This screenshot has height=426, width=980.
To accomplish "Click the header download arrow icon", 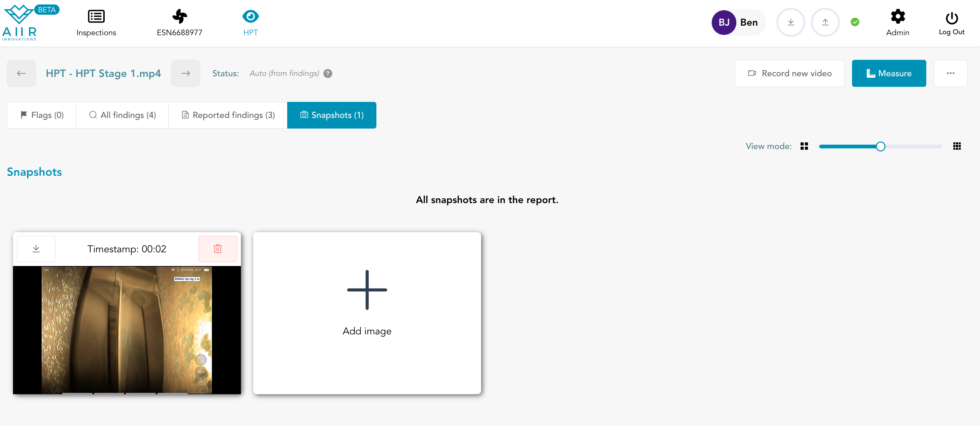I will pyautogui.click(x=790, y=23).
